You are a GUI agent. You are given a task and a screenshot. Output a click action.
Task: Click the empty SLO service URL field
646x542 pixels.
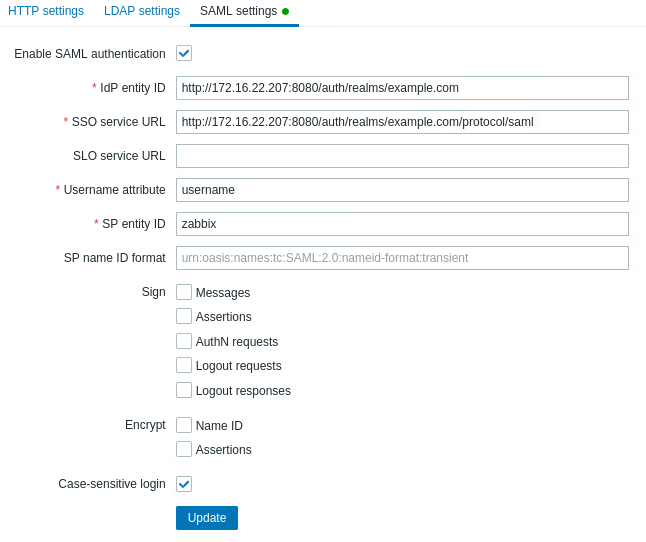point(402,156)
